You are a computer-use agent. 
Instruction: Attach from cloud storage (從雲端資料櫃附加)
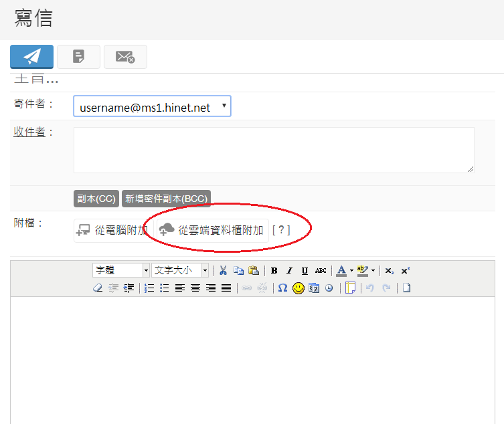click(212, 230)
